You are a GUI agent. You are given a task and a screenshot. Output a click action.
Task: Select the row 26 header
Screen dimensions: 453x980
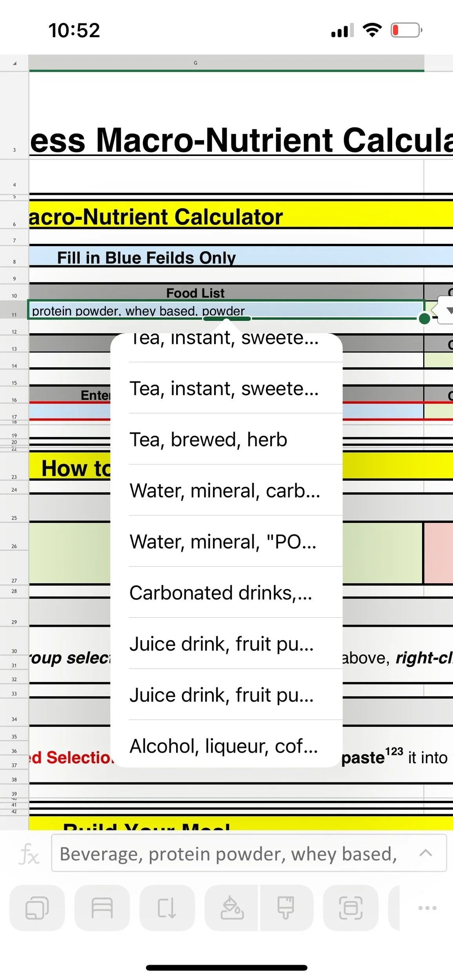click(x=14, y=546)
